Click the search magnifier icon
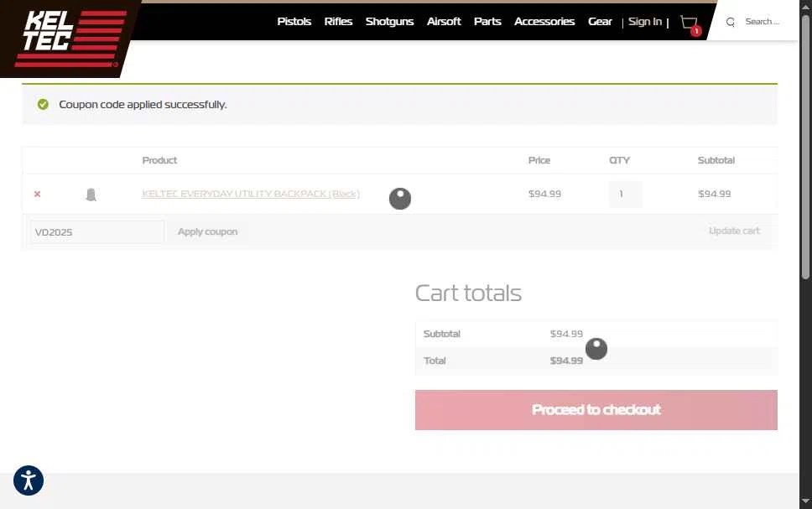Screen dimensions: 812x509 point(730,22)
